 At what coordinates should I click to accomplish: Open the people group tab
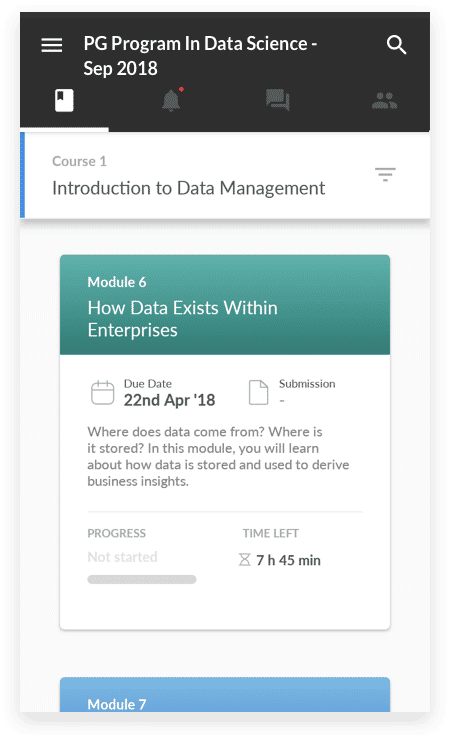384,101
